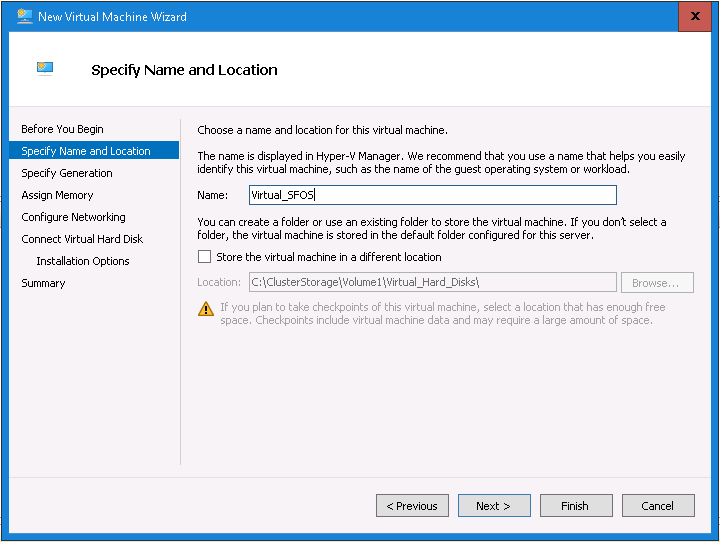Image resolution: width=720 pixels, height=542 pixels.
Task: Open Connect Virtual Hard Disk step
Action: (x=82, y=239)
